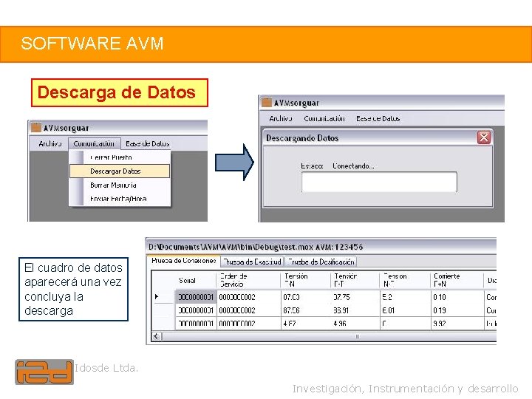Switch to Prueba de Dosificación tab

click(x=321, y=262)
